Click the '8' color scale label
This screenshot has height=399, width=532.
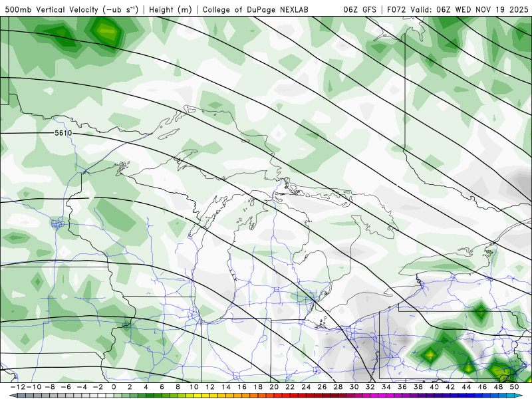click(x=178, y=387)
